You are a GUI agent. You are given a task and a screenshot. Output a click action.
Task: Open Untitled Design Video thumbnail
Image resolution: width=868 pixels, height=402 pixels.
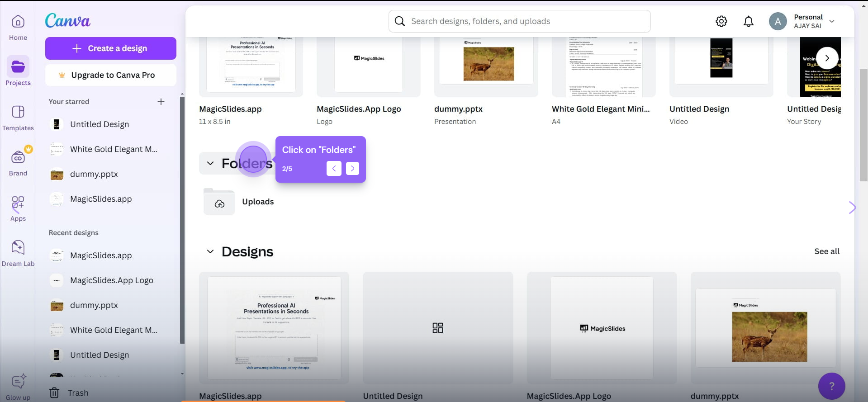click(721, 67)
